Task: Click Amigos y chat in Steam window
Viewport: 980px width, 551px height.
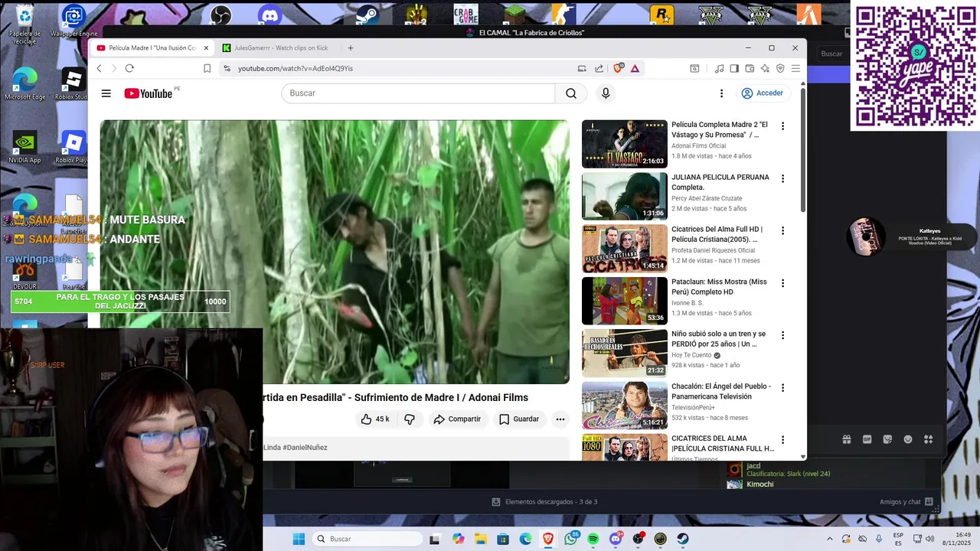Action: coord(906,502)
